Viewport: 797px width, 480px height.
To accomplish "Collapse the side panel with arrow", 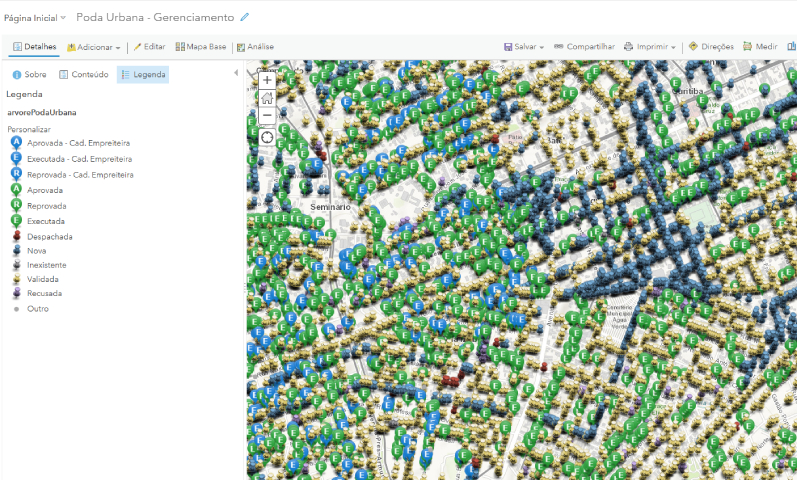I will click(236, 73).
